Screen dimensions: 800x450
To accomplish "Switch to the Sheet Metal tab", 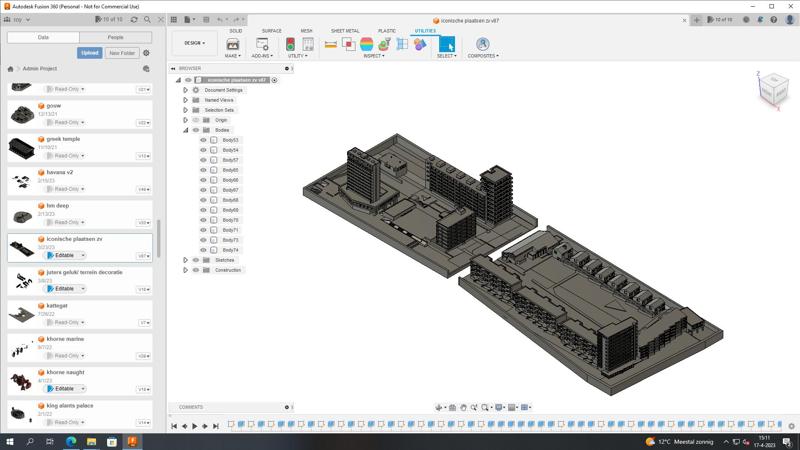I will pyautogui.click(x=345, y=31).
